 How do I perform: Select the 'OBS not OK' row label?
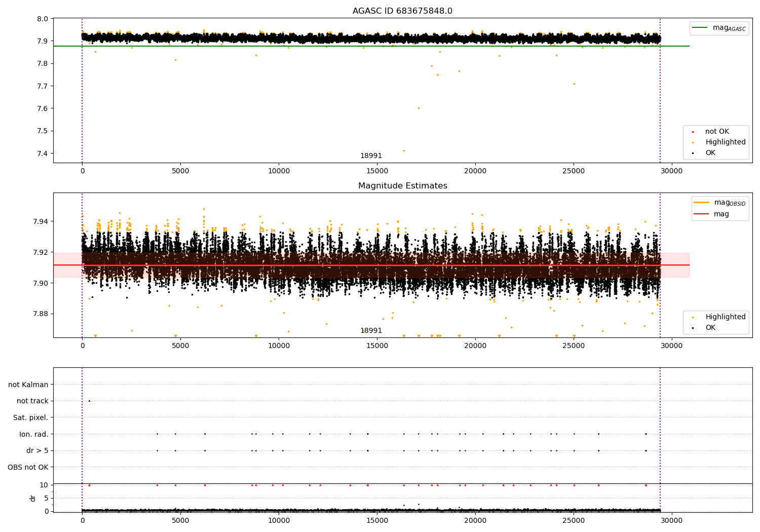coord(28,467)
